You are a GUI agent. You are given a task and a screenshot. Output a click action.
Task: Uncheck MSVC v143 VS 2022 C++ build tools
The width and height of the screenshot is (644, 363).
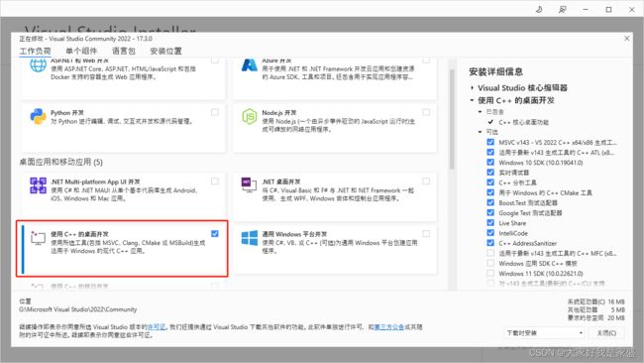tap(490, 142)
